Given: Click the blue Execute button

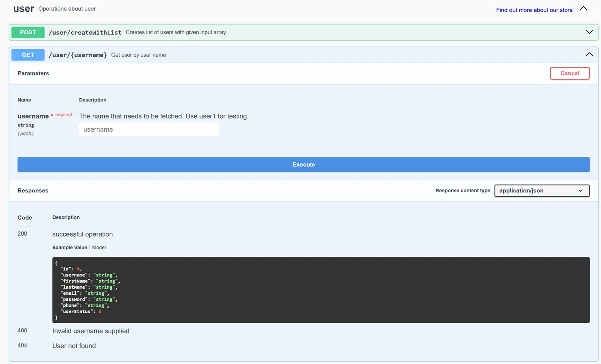Looking at the screenshot, I should click(x=304, y=165).
